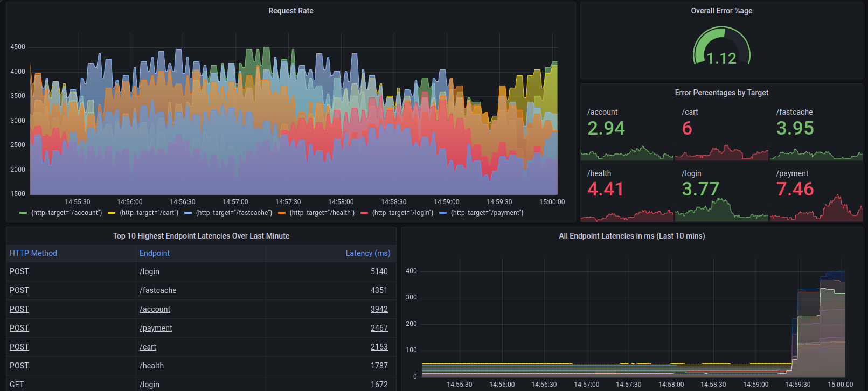This screenshot has width=868, height=391.
Task: Click POST method in the /login row
Action: coord(19,271)
